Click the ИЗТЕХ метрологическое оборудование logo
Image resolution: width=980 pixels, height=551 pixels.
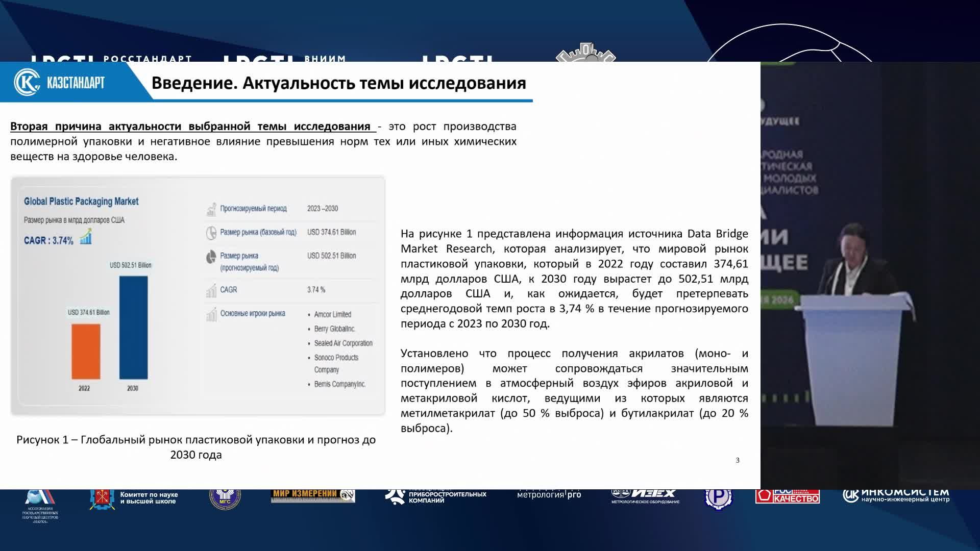tap(645, 496)
